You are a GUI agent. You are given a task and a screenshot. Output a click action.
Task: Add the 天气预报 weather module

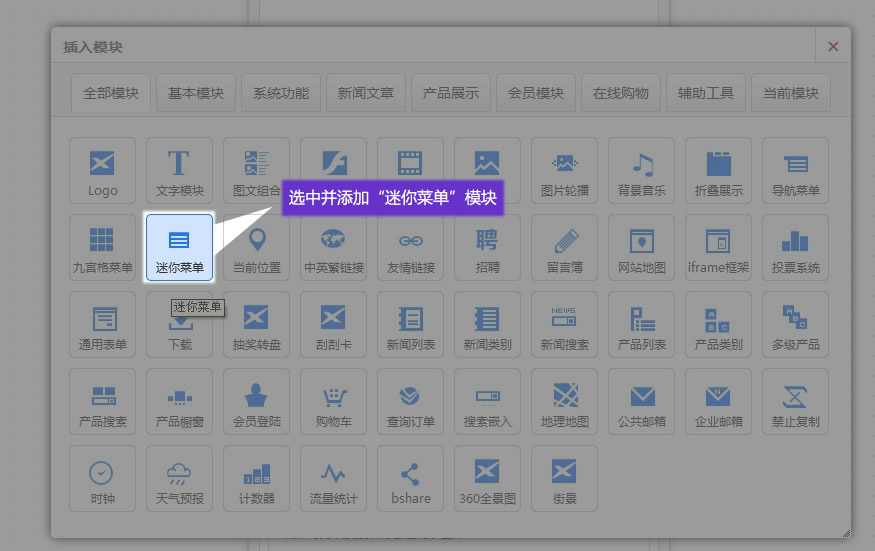[179, 478]
